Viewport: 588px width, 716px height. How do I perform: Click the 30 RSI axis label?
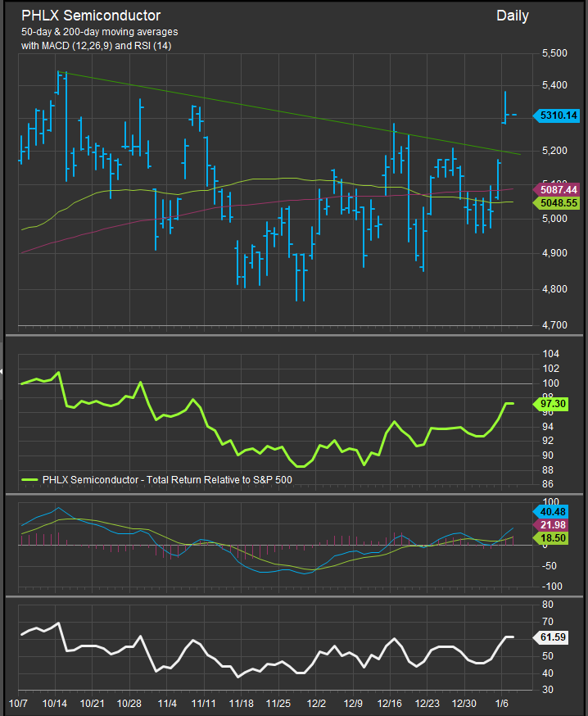[548, 690]
